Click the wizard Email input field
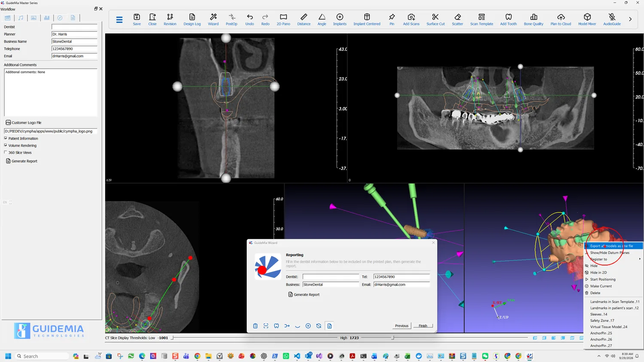644x362 pixels. 401,284
